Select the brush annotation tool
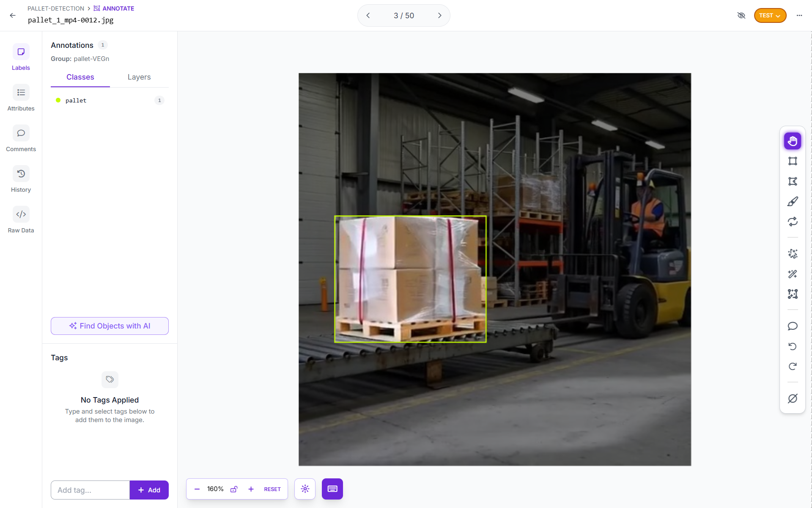The width and height of the screenshot is (812, 508). coord(793,202)
